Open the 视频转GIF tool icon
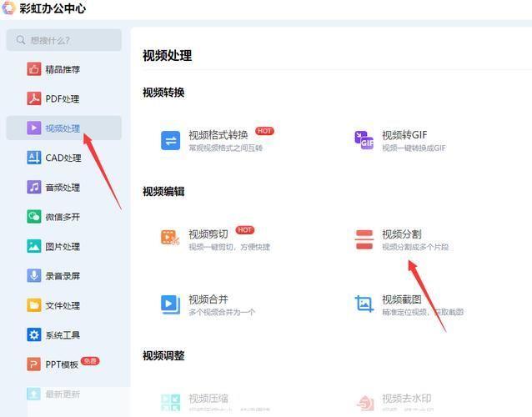532x417 pixels. click(364, 140)
